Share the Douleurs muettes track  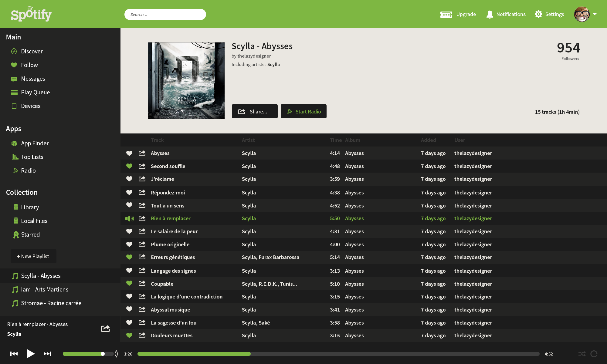click(x=142, y=335)
